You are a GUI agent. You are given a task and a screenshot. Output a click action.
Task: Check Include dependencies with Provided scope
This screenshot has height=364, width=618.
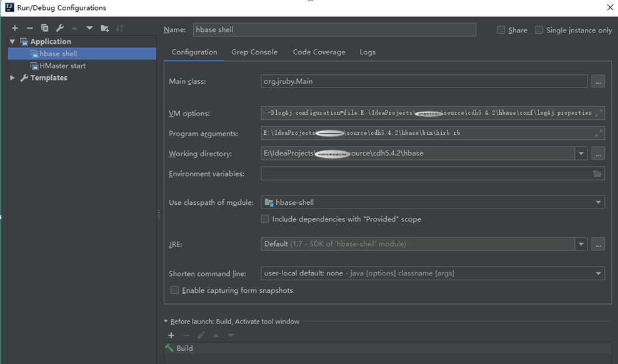click(x=265, y=219)
